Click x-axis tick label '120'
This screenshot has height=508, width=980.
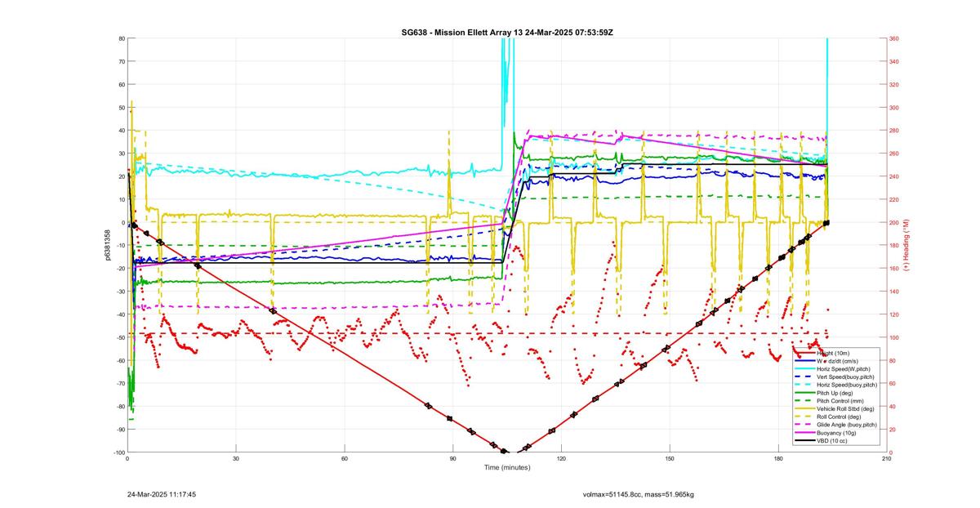coord(561,458)
